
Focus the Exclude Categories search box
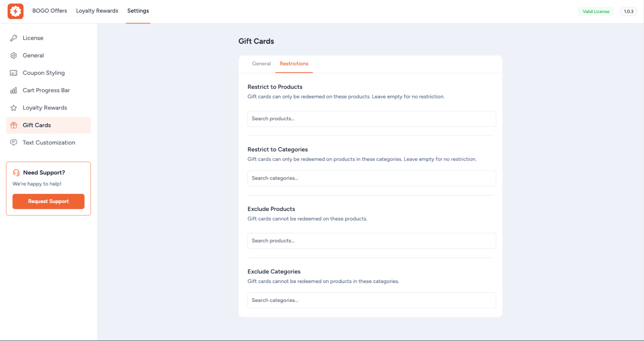(x=371, y=300)
